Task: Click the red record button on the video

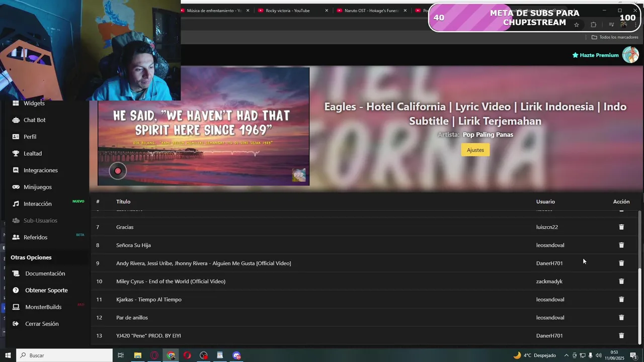Action: [118, 171]
